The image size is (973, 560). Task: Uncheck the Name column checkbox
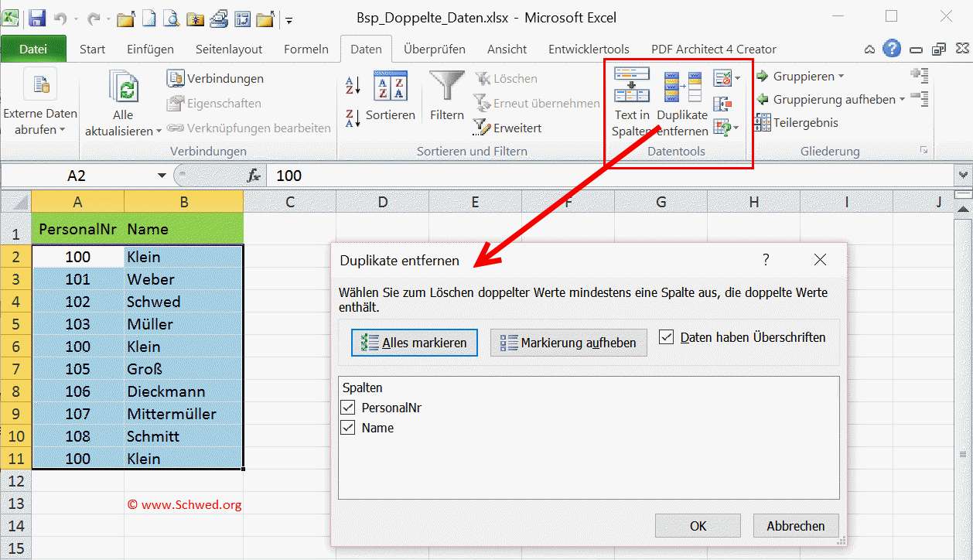point(348,428)
